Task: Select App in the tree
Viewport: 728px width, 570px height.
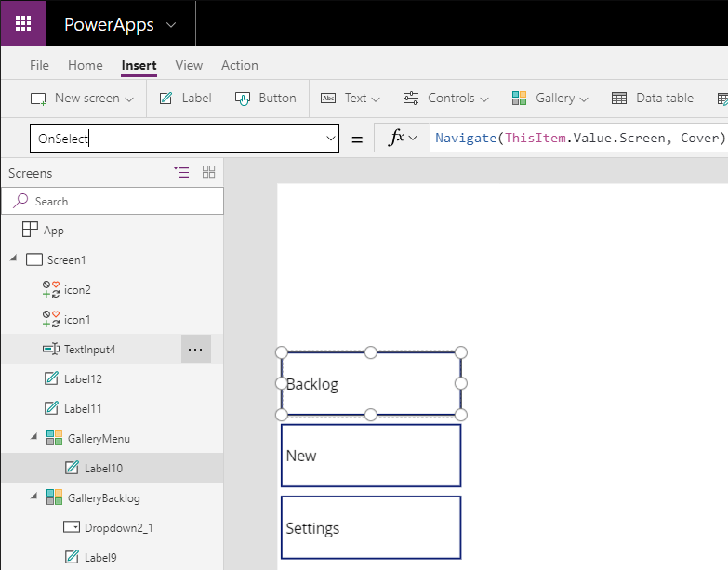Action: [x=53, y=231]
